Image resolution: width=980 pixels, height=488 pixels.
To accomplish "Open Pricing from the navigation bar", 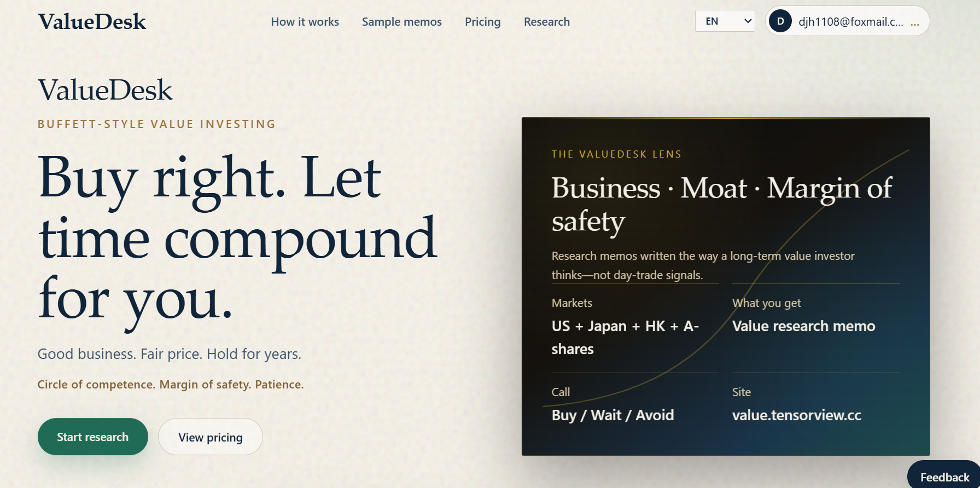I will (483, 22).
